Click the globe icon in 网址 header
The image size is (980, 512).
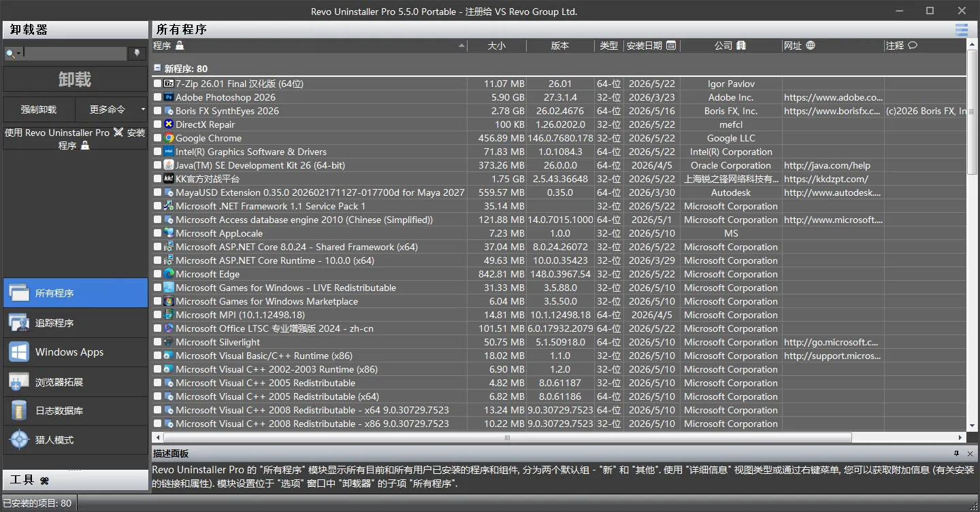pyautogui.click(x=811, y=46)
